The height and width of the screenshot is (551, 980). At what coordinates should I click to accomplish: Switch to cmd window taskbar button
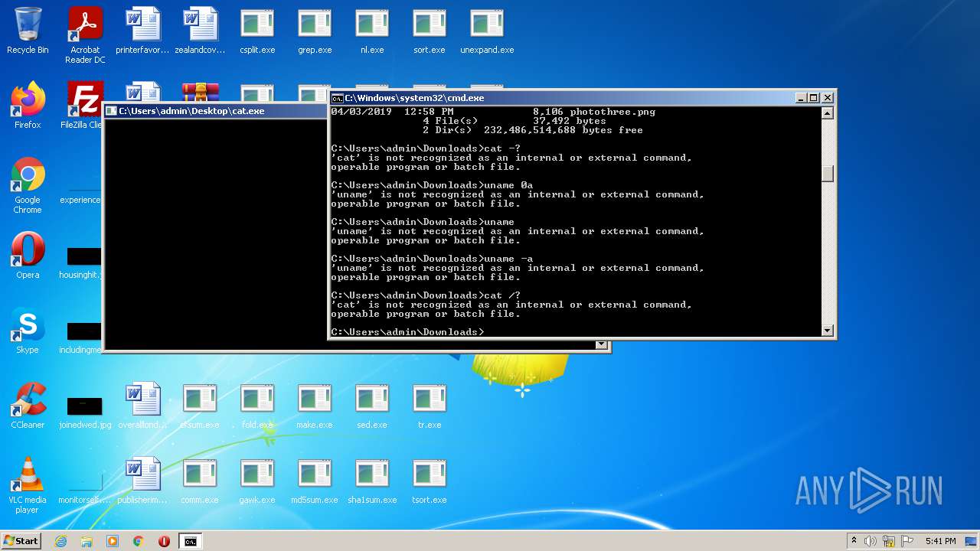point(191,541)
